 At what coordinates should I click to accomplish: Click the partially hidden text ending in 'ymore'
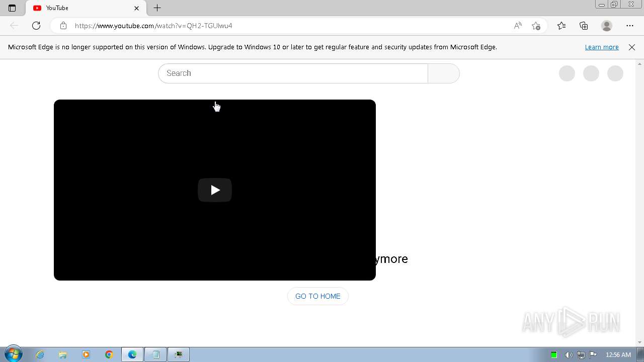point(392,259)
